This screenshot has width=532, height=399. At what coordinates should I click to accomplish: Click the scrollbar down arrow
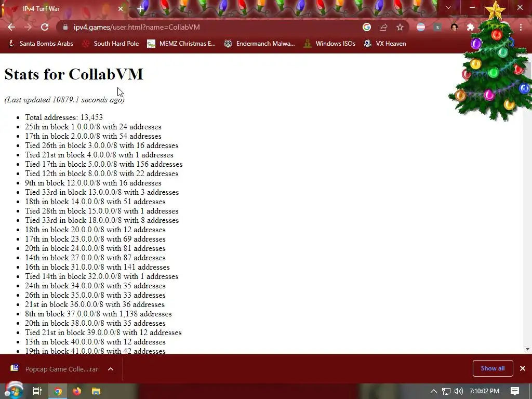pos(527,349)
